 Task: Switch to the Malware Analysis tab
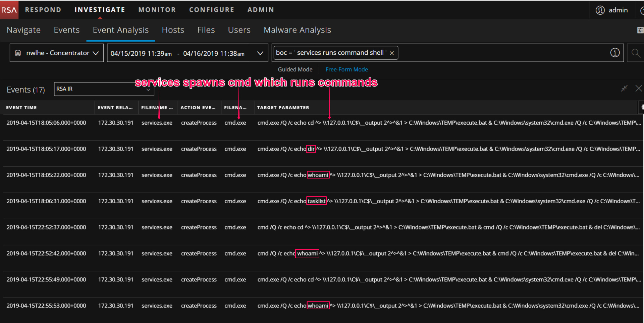[x=297, y=30]
